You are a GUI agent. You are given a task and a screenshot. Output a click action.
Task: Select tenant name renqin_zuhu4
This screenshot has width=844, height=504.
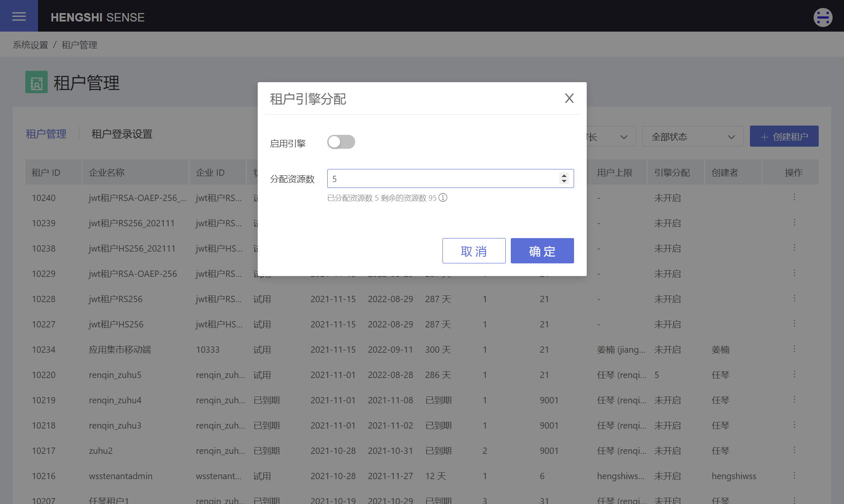tap(115, 400)
